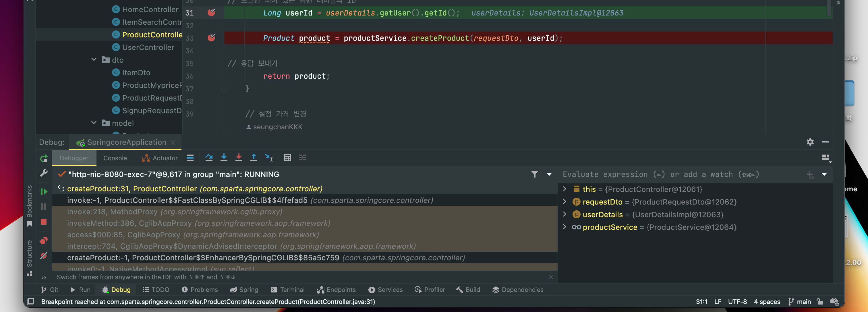The height and width of the screenshot is (312, 868).
Task: Open the Terminal tool window
Action: coord(287,289)
